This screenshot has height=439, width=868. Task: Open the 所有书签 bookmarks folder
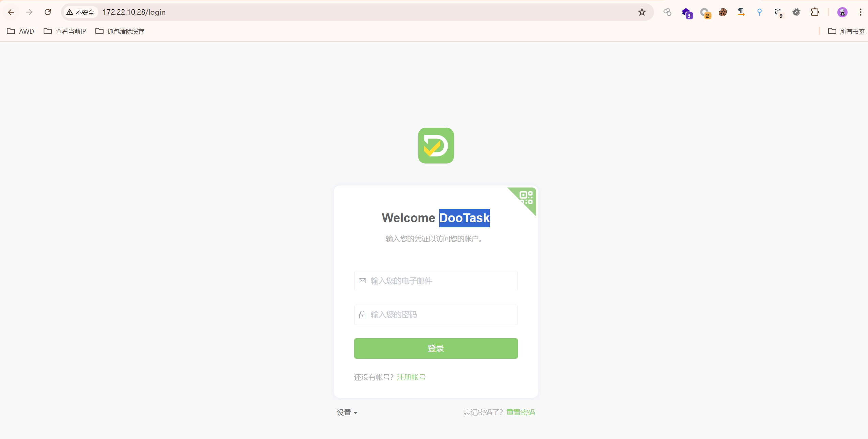tap(846, 31)
